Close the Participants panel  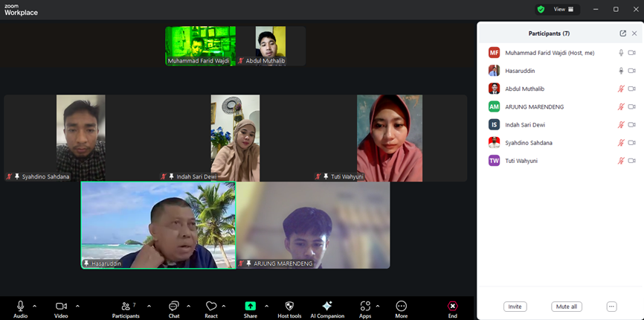[x=634, y=33]
